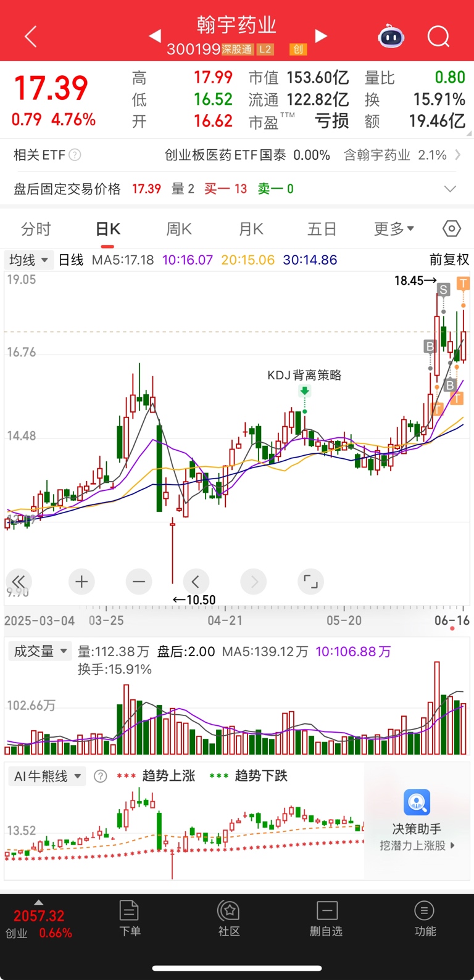This screenshot has width=474, height=980.
Task: Tap the MA5:17.18 value
Action: click(x=123, y=260)
